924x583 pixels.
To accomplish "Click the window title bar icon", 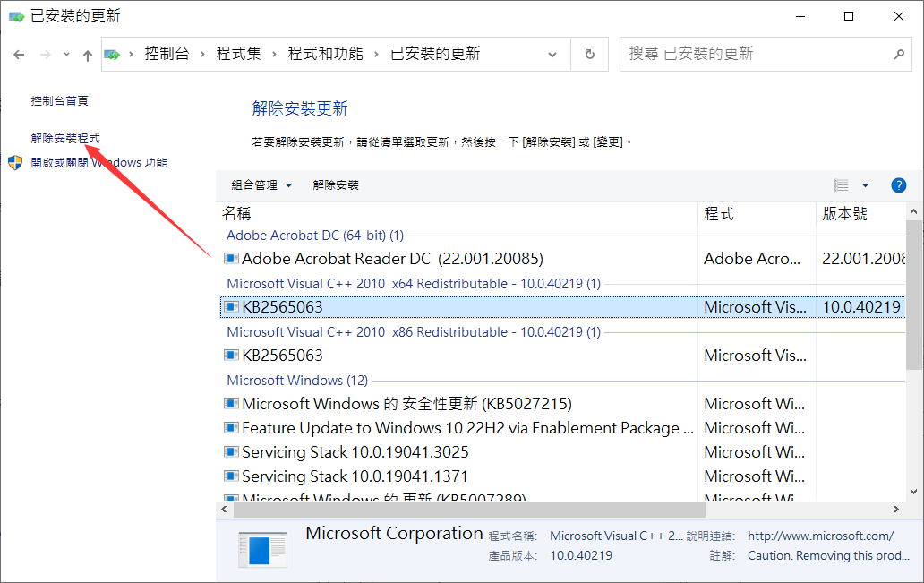I will (x=16, y=16).
